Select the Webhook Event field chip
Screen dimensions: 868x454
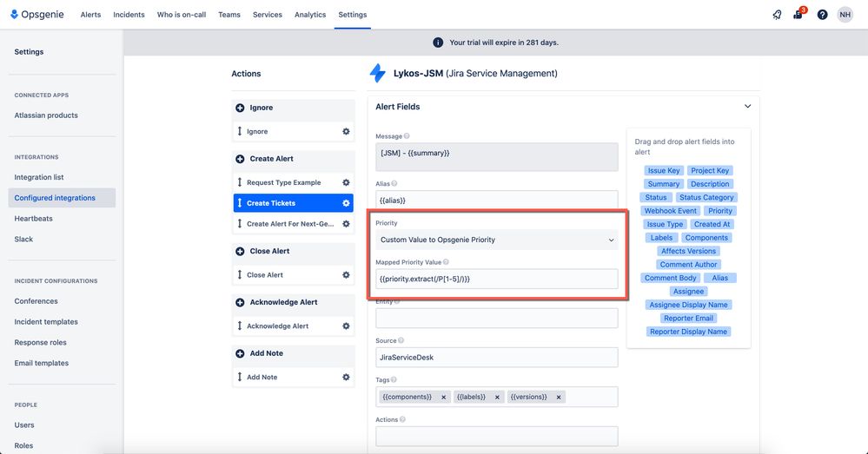(671, 211)
